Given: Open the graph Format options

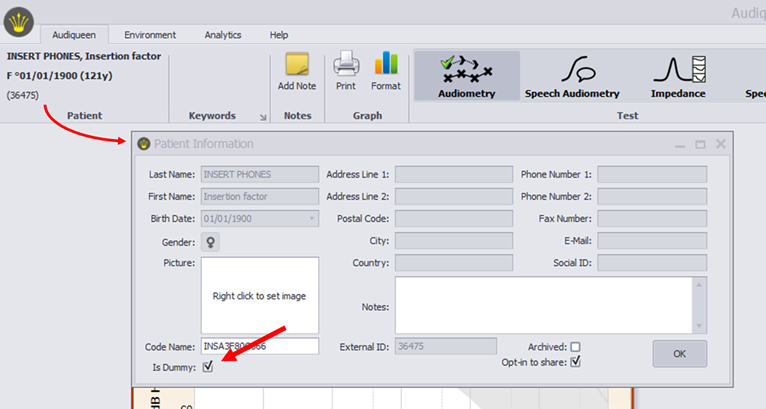Looking at the screenshot, I should [385, 71].
